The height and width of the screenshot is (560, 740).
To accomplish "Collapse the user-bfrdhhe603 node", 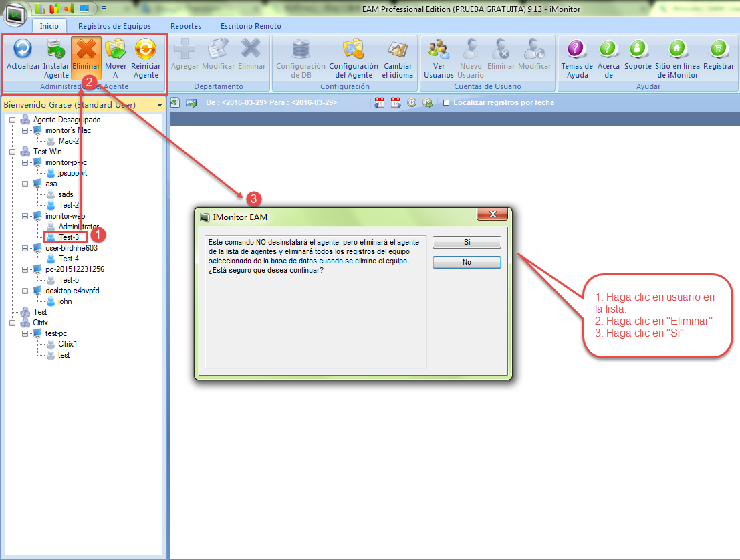I will [25, 248].
